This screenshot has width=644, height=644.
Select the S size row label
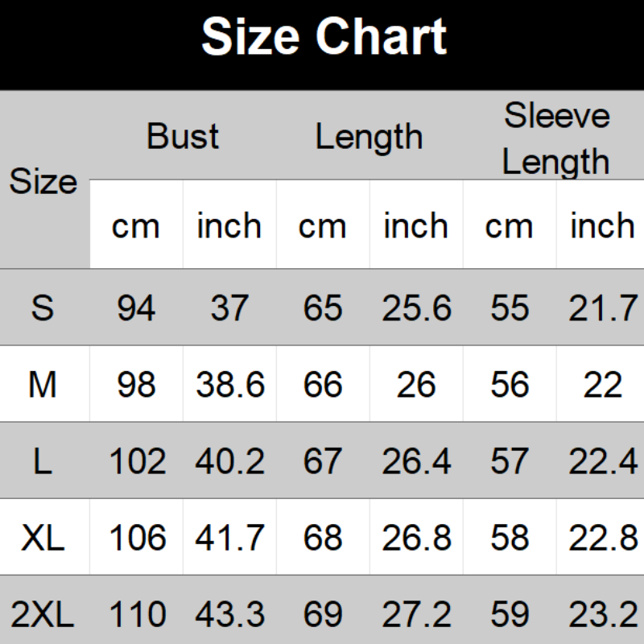[43, 308]
